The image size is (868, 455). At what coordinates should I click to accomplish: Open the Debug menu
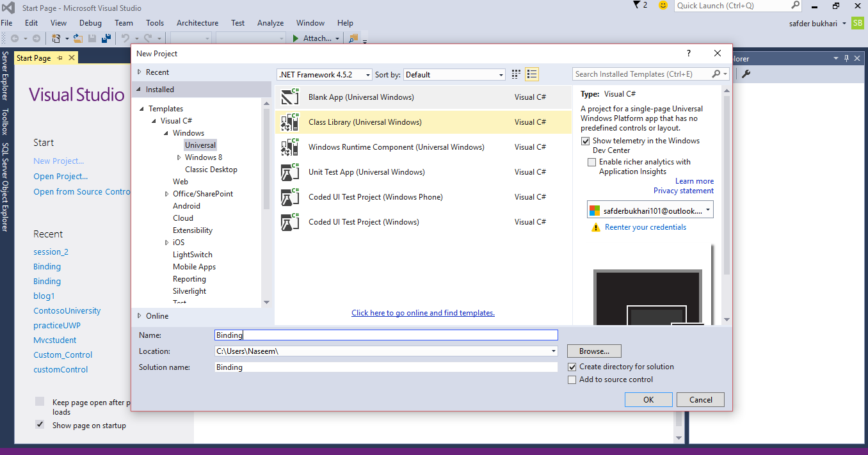point(90,23)
